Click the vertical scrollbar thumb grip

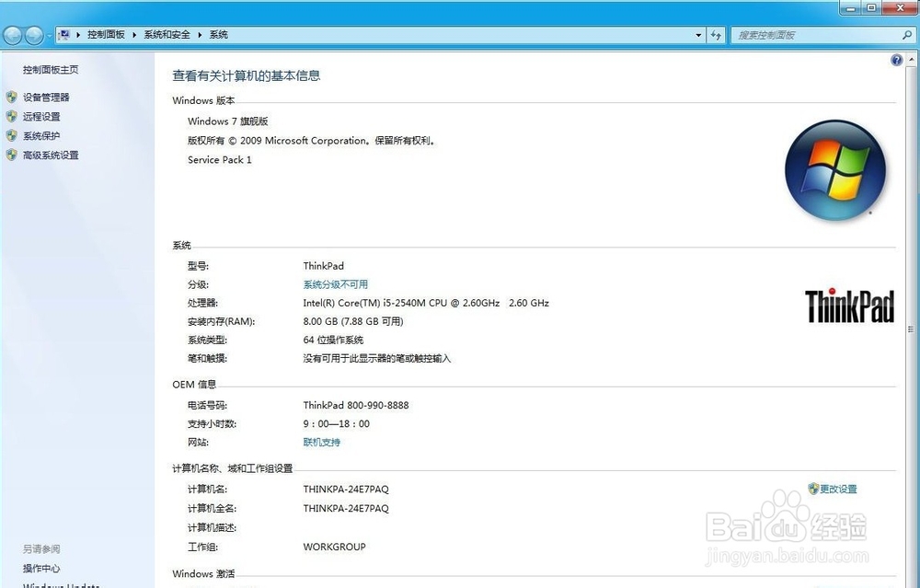[911, 329]
